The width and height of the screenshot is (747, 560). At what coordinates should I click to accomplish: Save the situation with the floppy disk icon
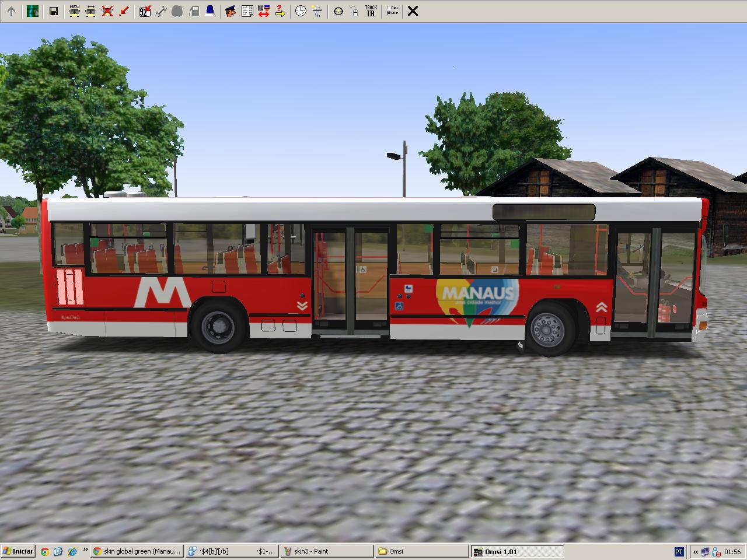coord(54,10)
